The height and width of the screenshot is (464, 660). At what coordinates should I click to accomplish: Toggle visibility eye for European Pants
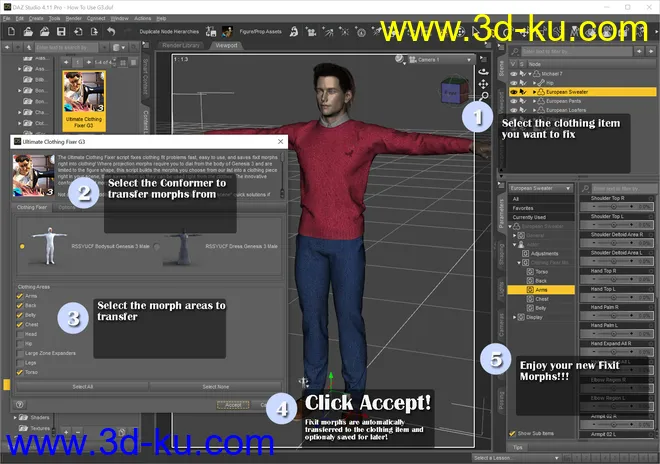click(514, 101)
